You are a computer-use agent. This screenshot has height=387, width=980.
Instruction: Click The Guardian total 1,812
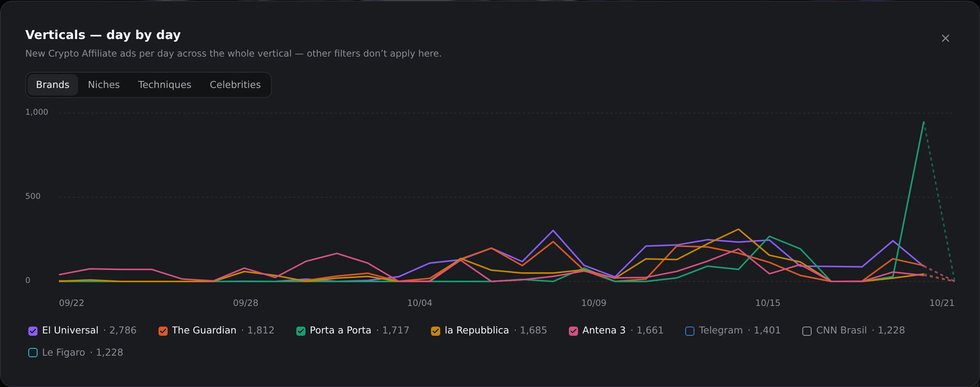[x=261, y=330]
